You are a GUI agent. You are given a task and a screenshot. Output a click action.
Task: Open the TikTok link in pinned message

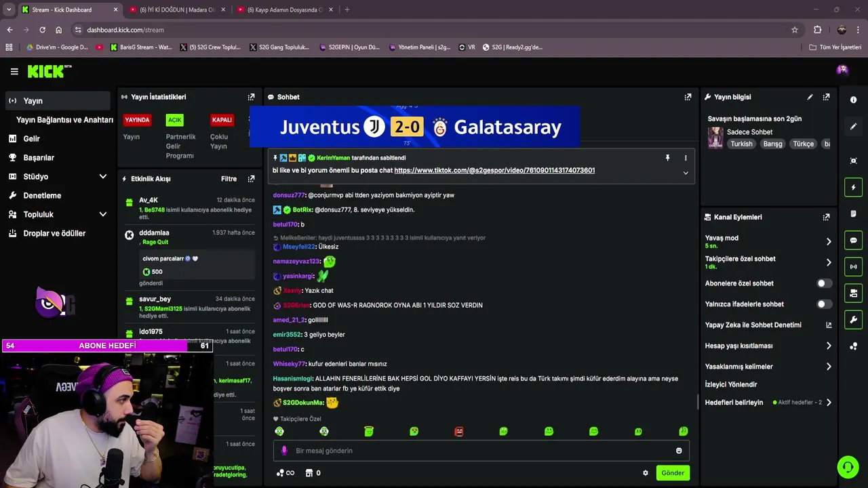pyautogui.click(x=494, y=170)
